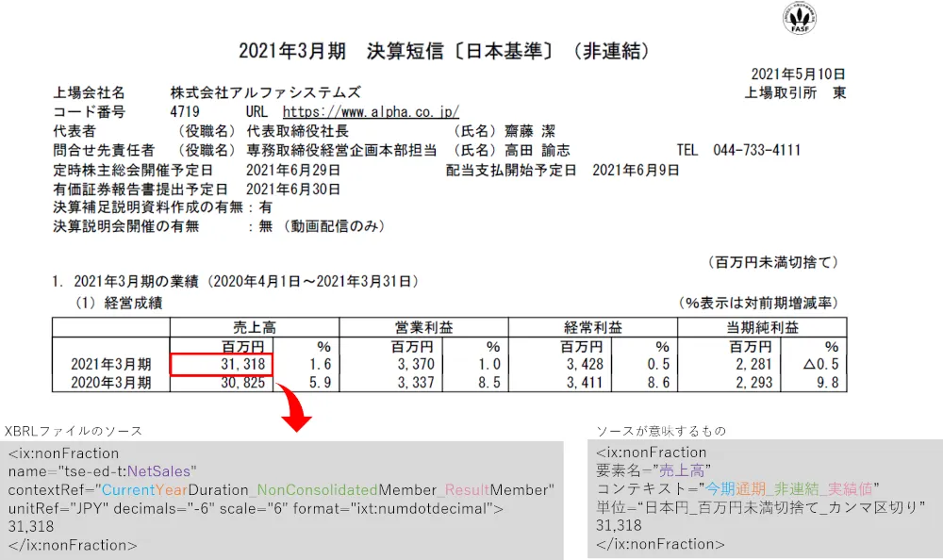Click operating profit value 3,337
The image size is (943, 560).
tap(416, 383)
